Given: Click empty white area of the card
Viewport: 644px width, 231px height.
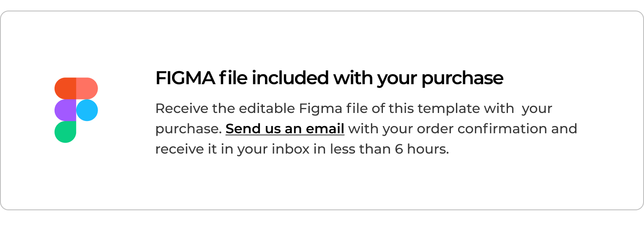Looking at the screenshot, I should 321,186.
